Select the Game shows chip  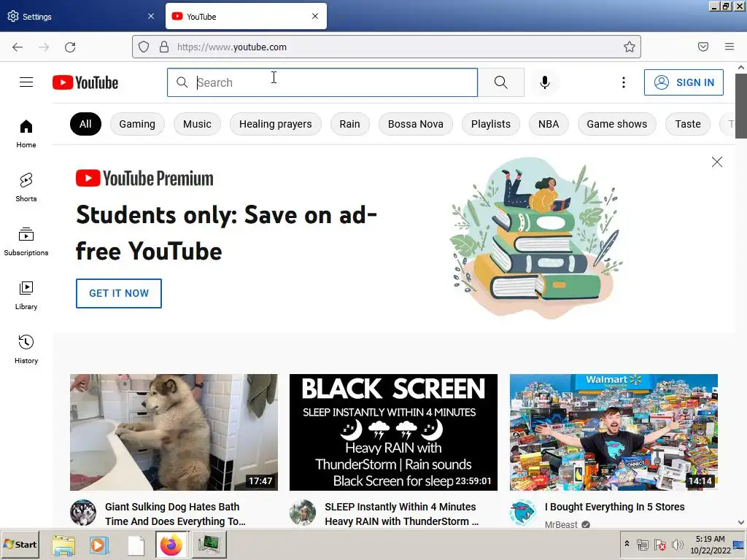pyautogui.click(x=617, y=124)
